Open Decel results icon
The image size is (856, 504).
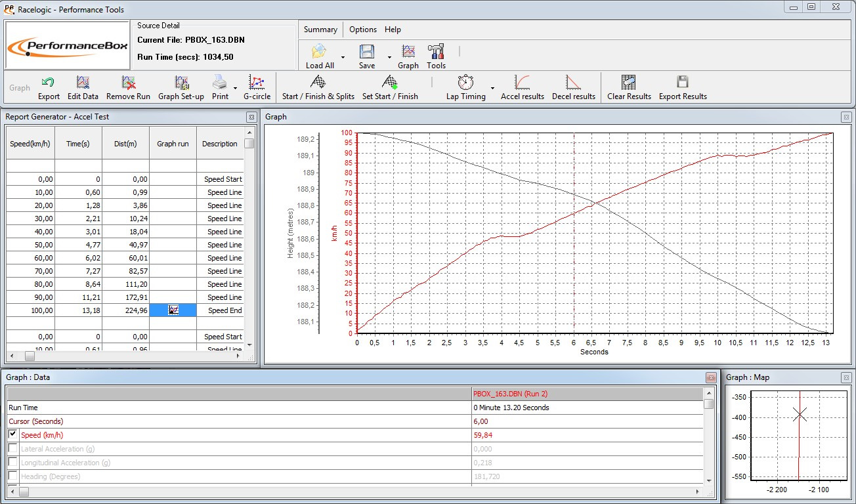pos(573,83)
